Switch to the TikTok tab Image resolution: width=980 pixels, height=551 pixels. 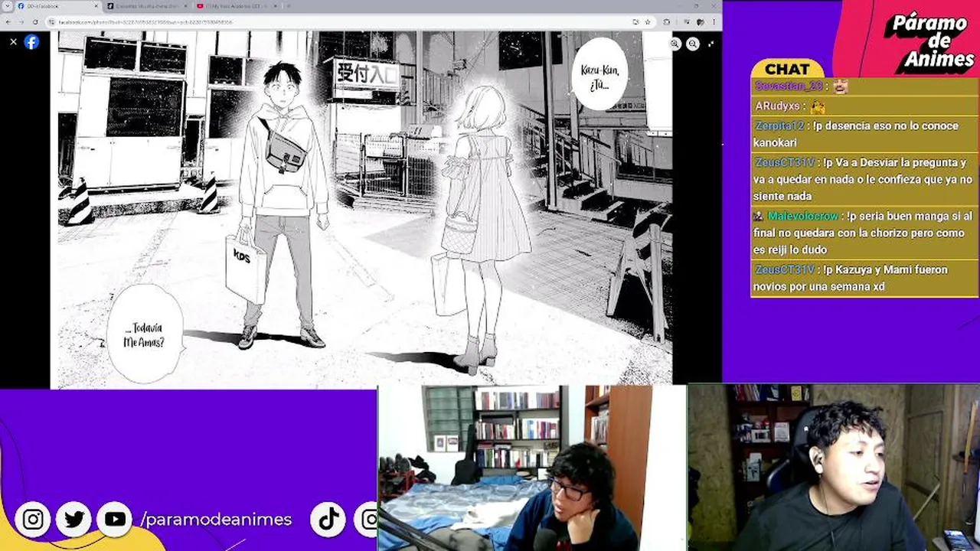(x=147, y=6)
